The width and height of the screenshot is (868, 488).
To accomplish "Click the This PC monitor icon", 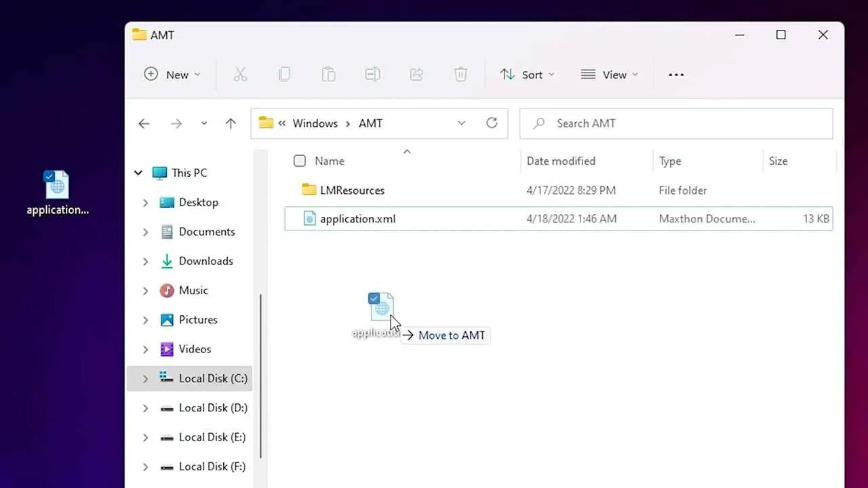I will [159, 173].
